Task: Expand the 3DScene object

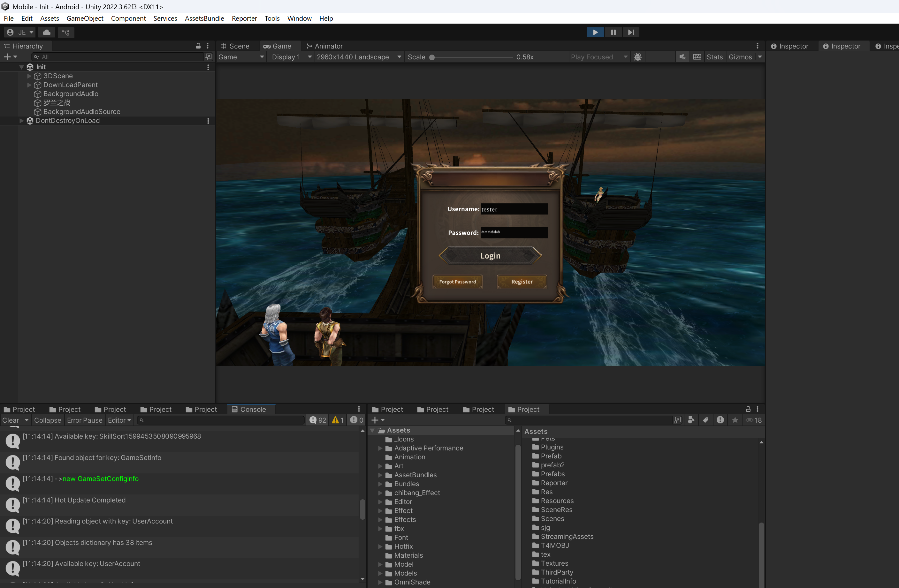Action: 29,76
